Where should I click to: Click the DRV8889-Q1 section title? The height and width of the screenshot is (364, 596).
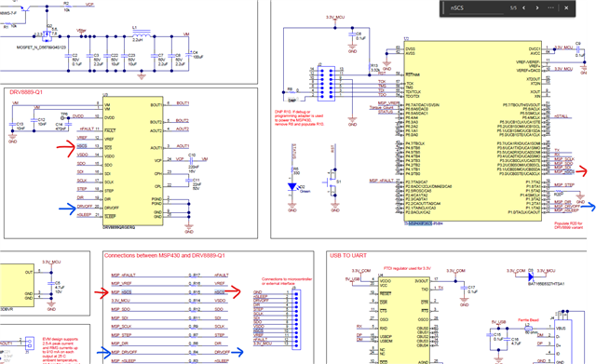tap(26, 92)
